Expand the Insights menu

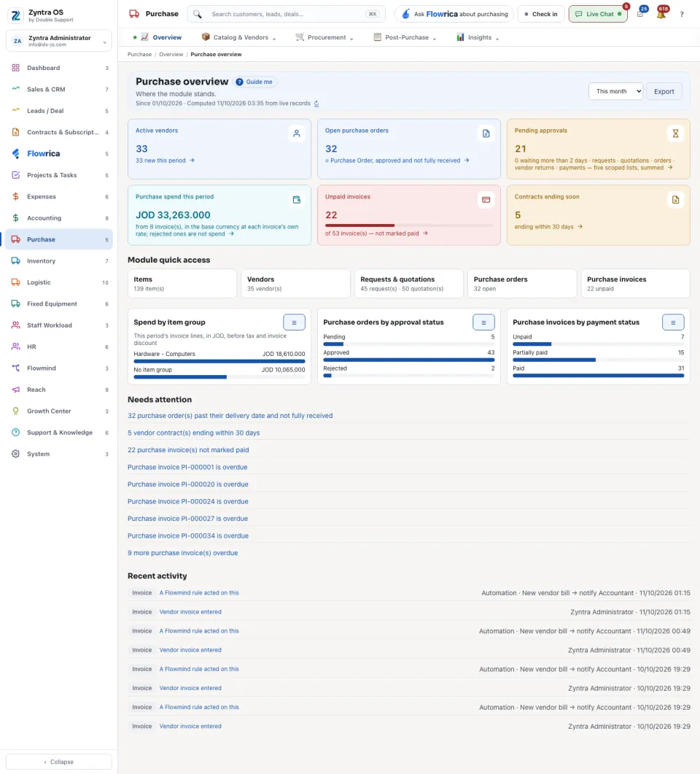pos(477,37)
